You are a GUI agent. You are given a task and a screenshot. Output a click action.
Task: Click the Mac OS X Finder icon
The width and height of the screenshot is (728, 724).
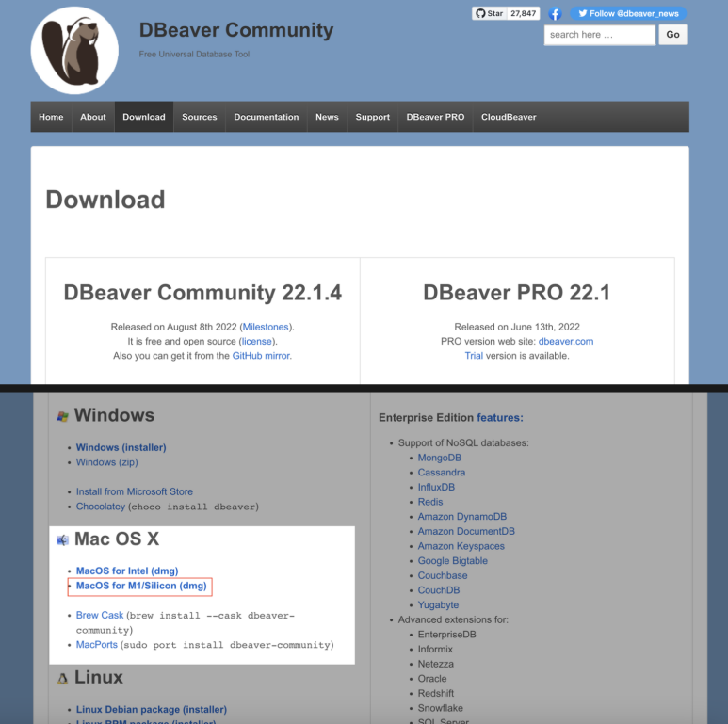(x=63, y=540)
